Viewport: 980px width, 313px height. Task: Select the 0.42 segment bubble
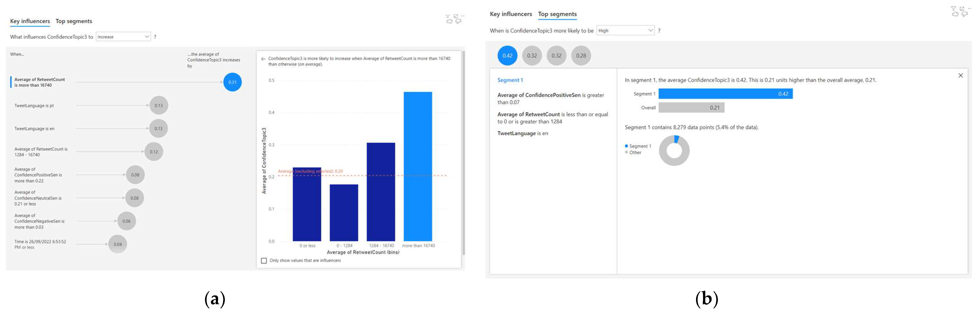(507, 55)
